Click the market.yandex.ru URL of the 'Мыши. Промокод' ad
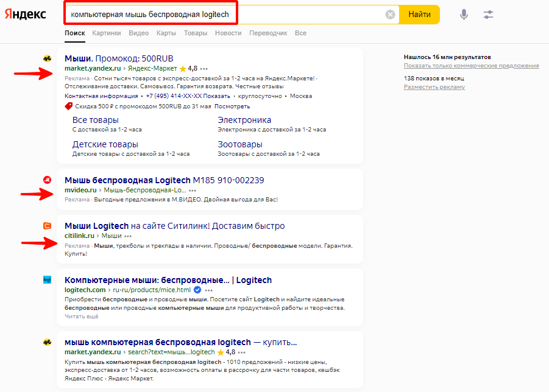Image resolution: width=549 pixels, height=392 pixels. (x=93, y=69)
